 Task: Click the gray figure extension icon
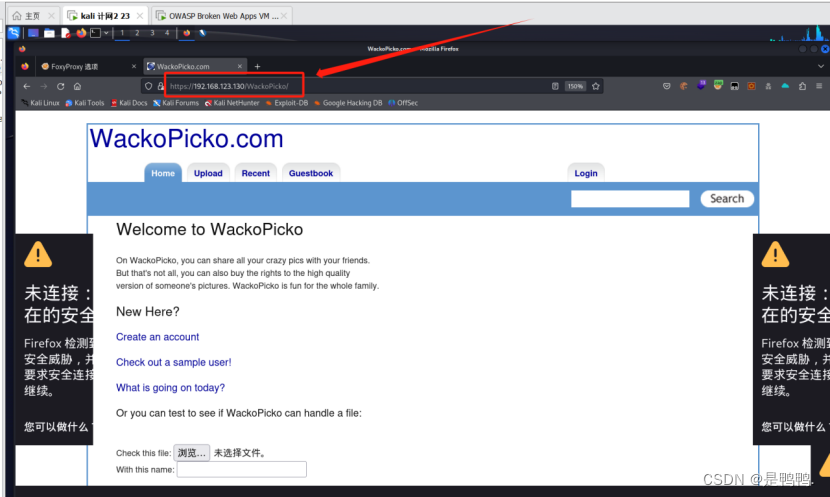pyautogui.click(x=768, y=86)
